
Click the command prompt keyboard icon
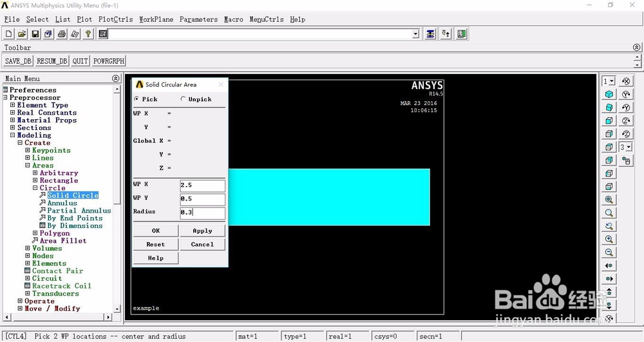[x=102, y=34]
